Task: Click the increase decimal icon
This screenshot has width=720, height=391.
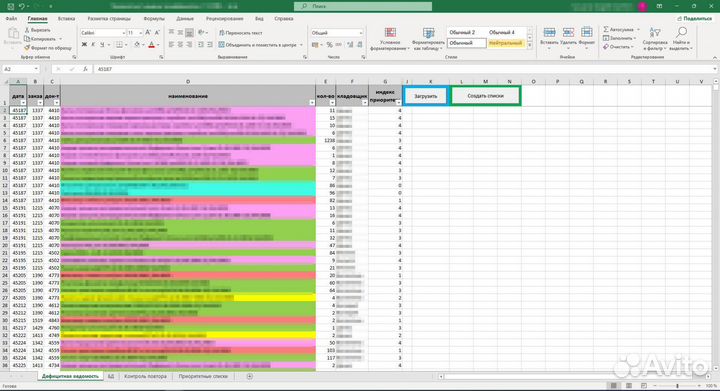Action: [350, 45]
